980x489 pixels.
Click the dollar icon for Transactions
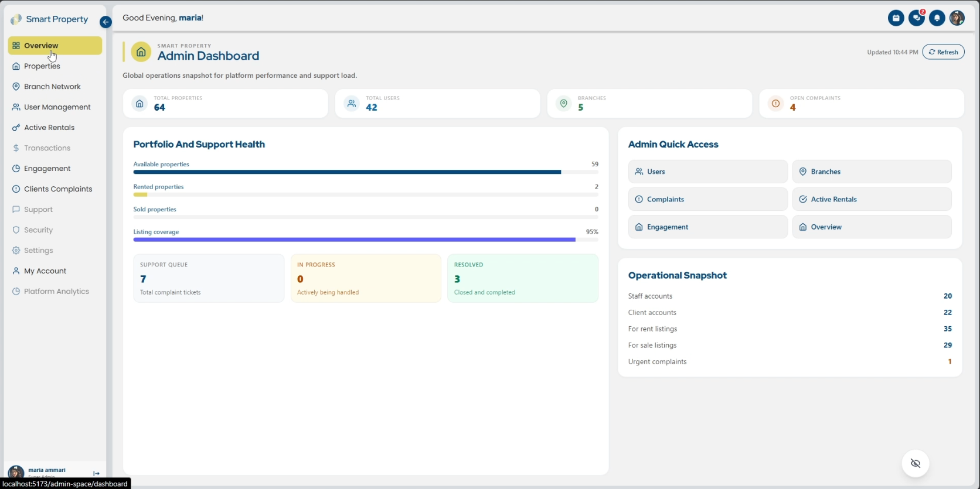click(16, 148)
